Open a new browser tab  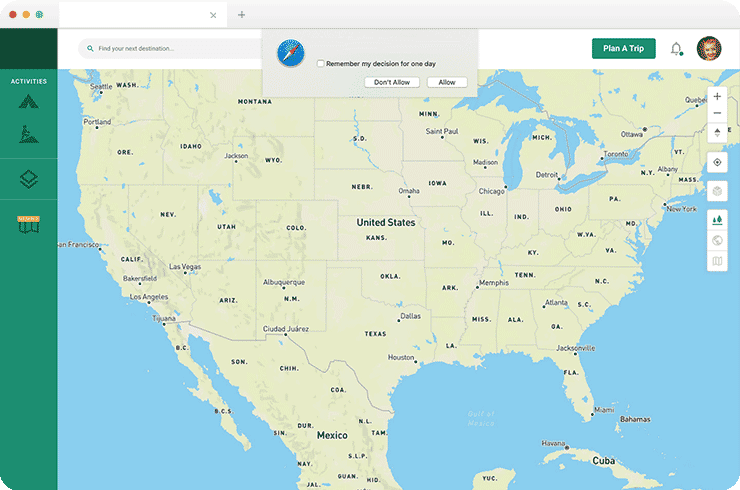[241, 15]
